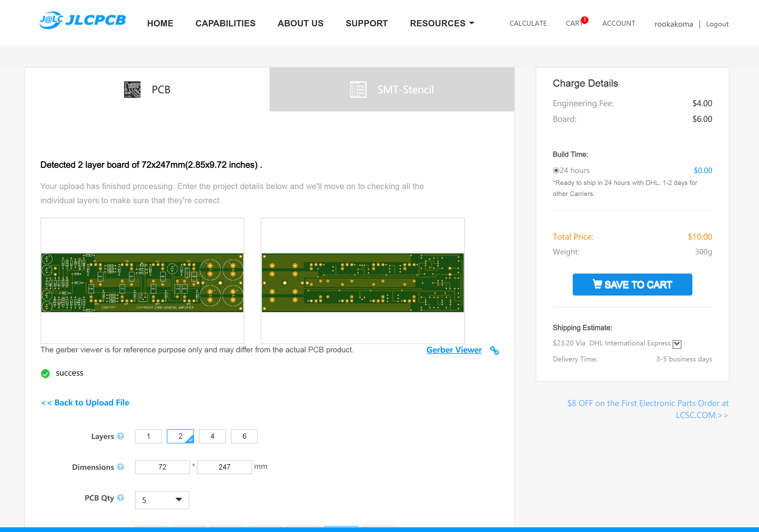Open the Dimensions help question icon
This screenshot has height=532, width=759.
pyautogui.click(x=121, y=467)
